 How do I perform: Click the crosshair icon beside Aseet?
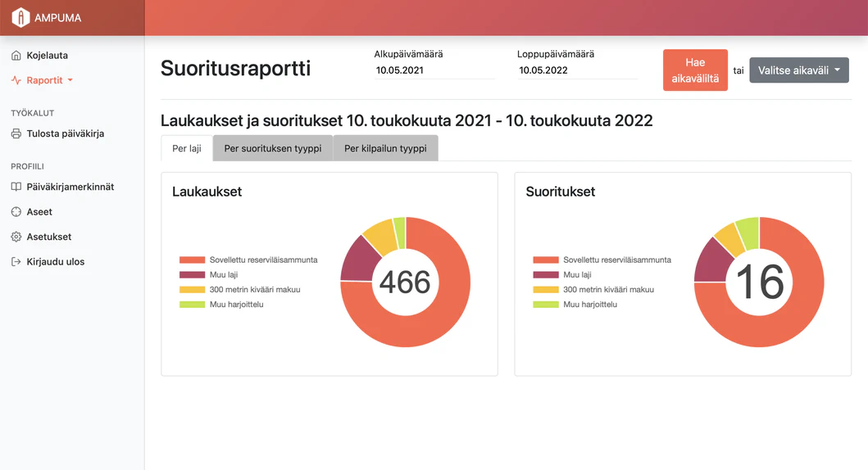(16, 212)
